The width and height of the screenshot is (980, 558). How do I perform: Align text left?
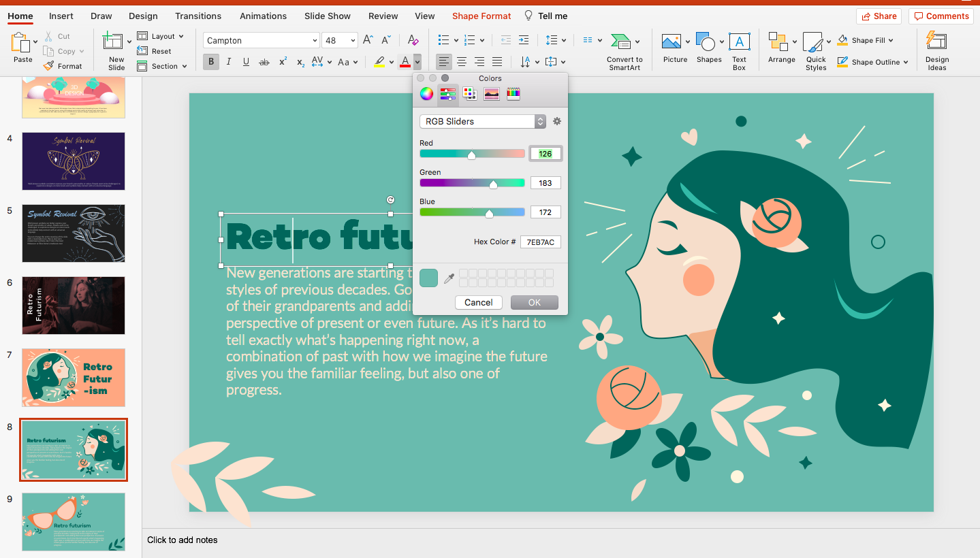(444, 62)
